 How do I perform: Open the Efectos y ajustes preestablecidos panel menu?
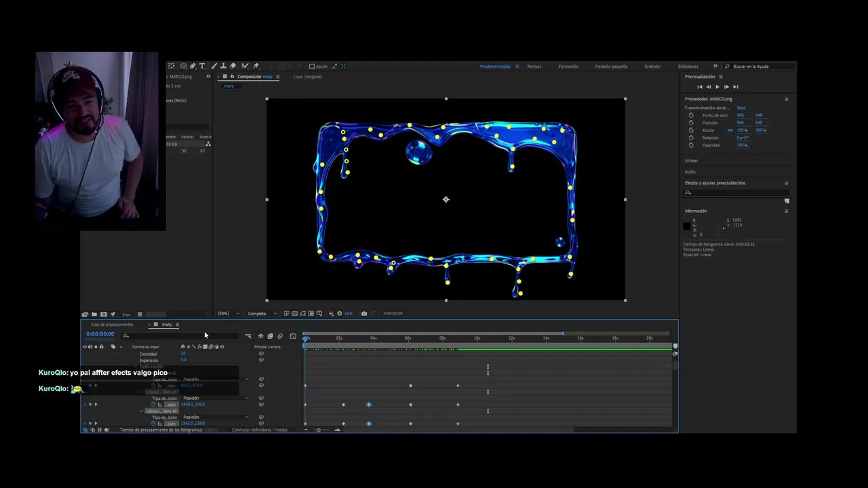pos(787,183)
